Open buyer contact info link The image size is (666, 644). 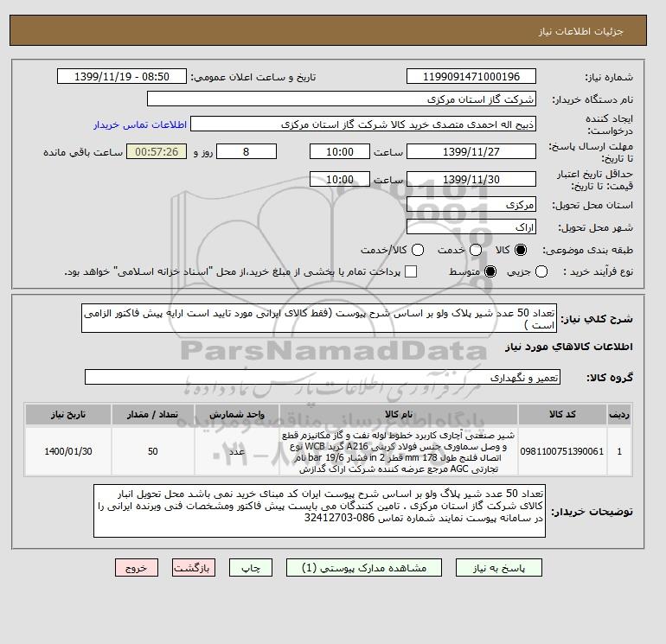[x=140, y=124]
